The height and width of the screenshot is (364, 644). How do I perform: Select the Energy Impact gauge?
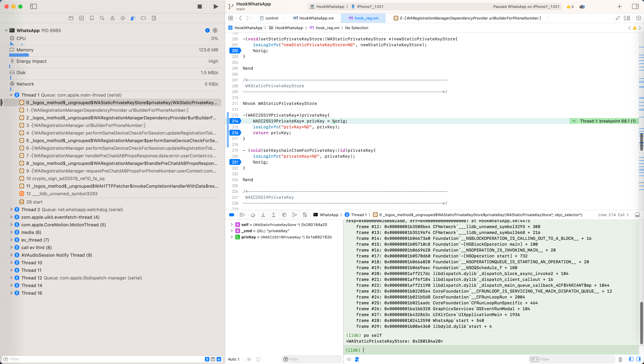(x=114, y=63)
